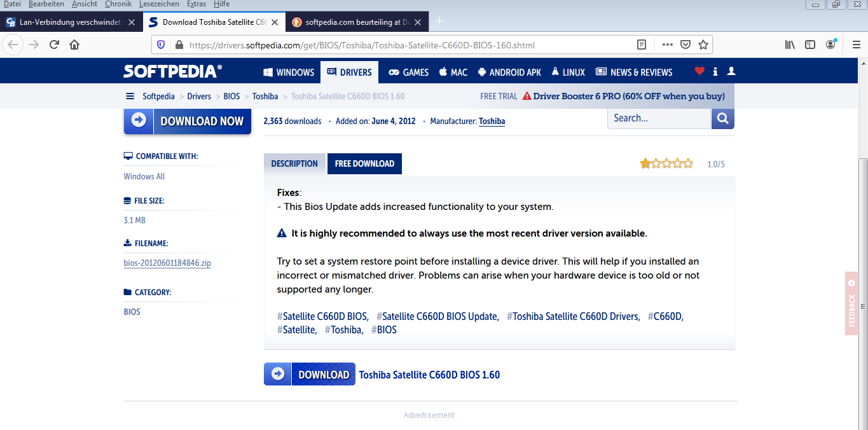868x430 pixels.
Task: Close the softpedia.com beurteilung tab
Action: tap(418, 22)
